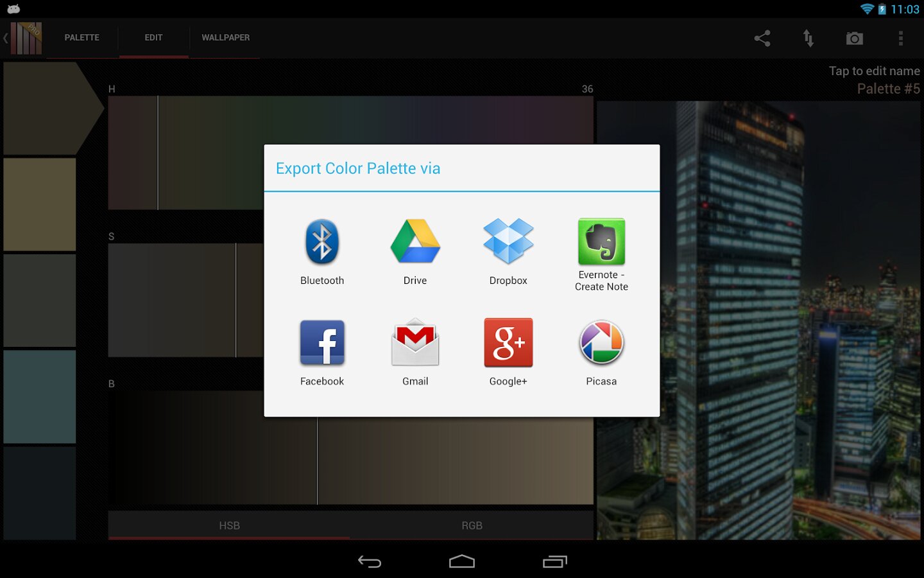Share the palette on Google+
Viewport: 924px width, 578px height.
[508, 353]
